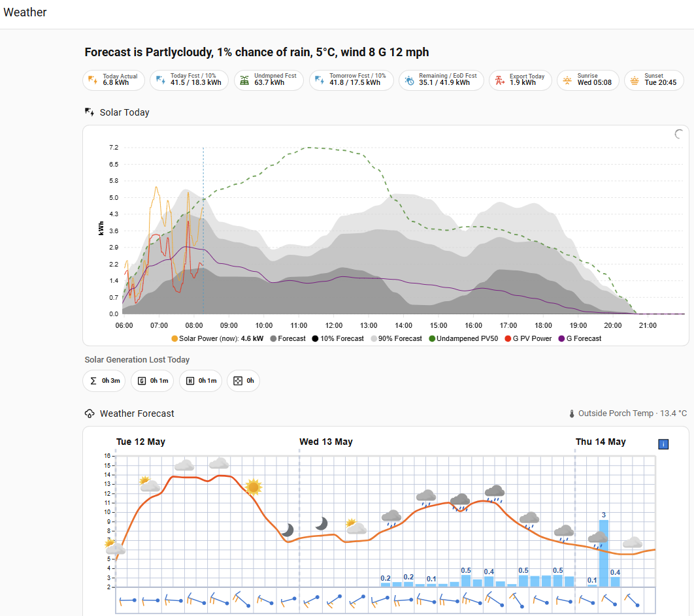Viewport: 694px width, 616px height.
Task: Click the dotted current-time marker on solar chart
Action: pyautogui.click(x=204, y=230)
